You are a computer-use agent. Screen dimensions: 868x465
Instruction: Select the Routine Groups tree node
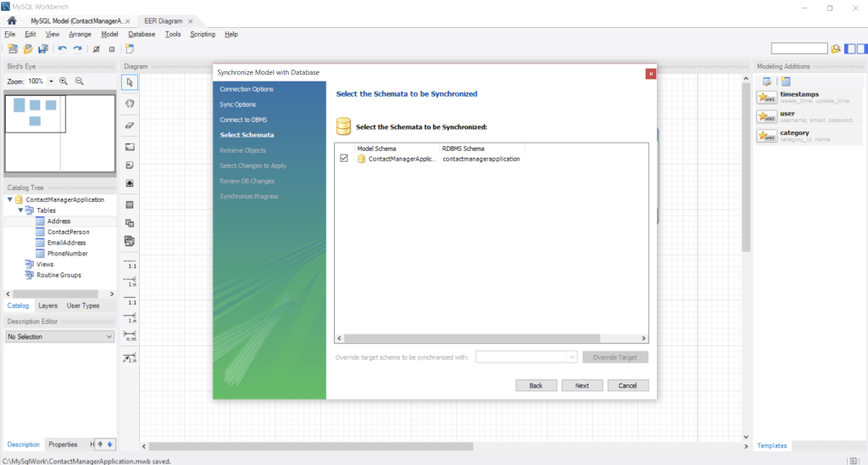coord(58,276)
